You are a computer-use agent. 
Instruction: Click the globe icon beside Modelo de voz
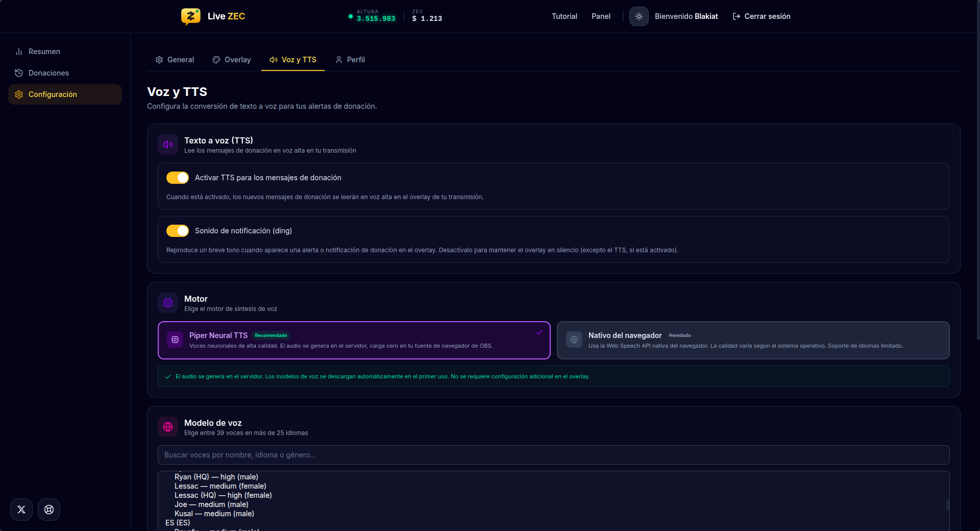pyautogui.click(x=168, y=427)
